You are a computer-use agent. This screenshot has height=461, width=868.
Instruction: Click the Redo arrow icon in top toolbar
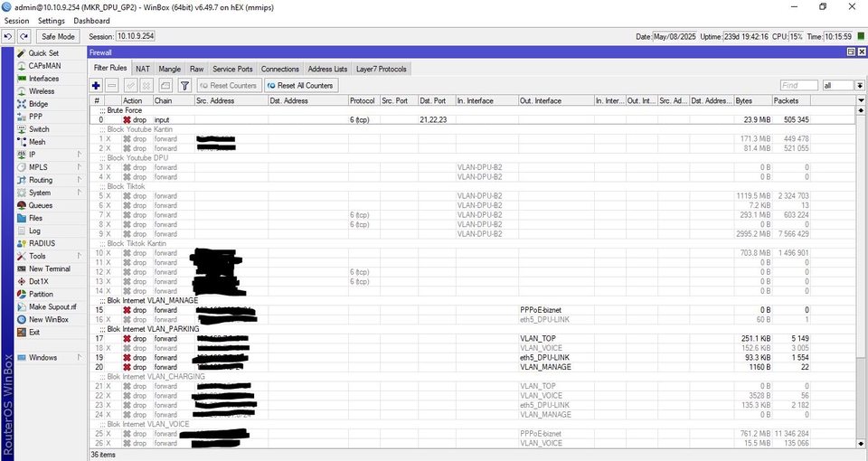(24, 36)
